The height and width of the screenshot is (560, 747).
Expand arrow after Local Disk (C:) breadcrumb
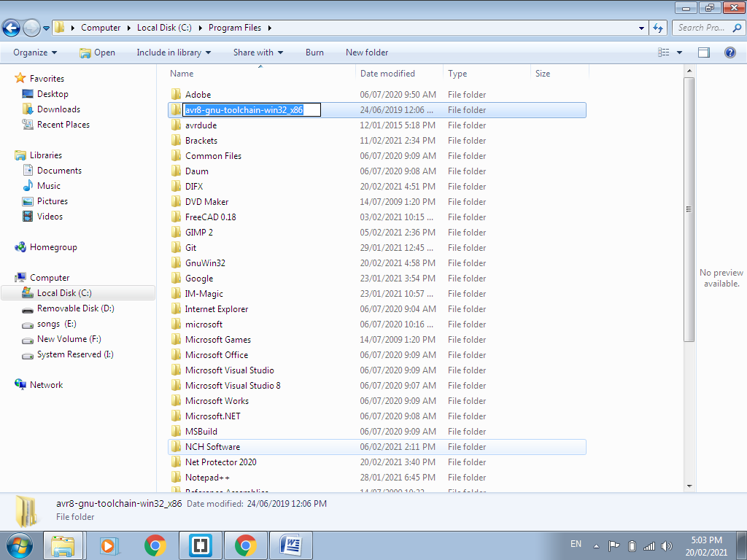pos(200,28)
